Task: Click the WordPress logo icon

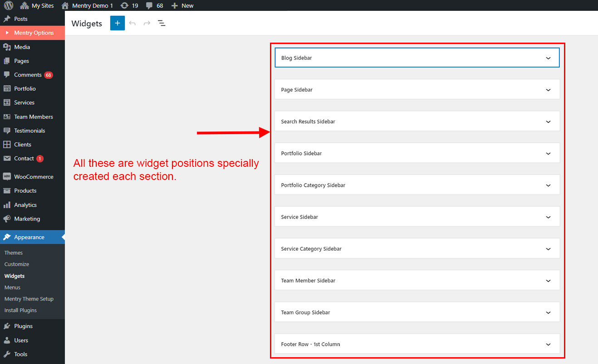Action: [9, 5]
